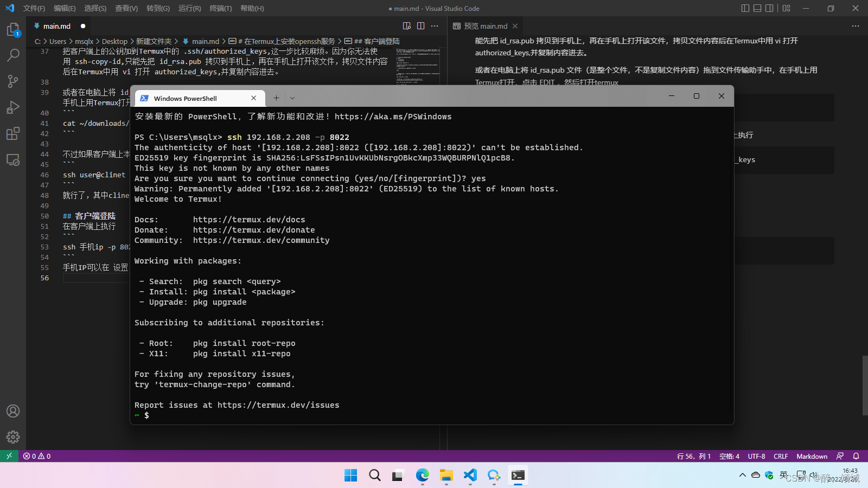The image size is (868, 488).
Task: Open the 转到(G) menu
Action: (158, 8)
